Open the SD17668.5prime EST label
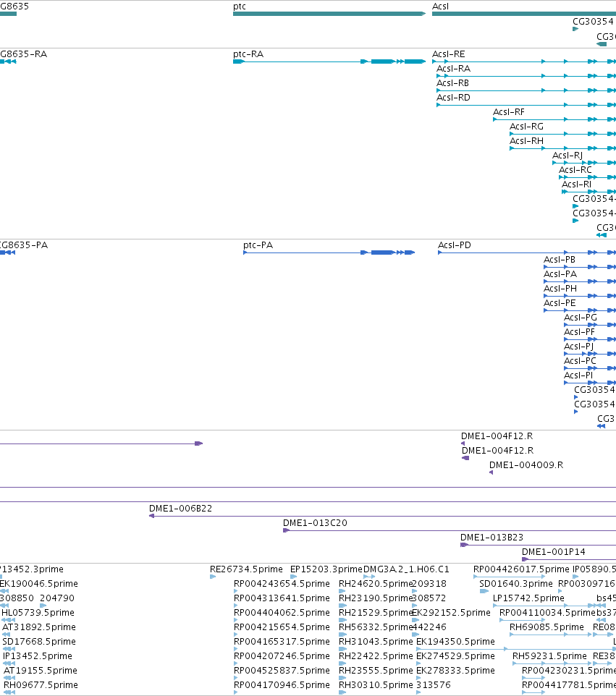 39,642
